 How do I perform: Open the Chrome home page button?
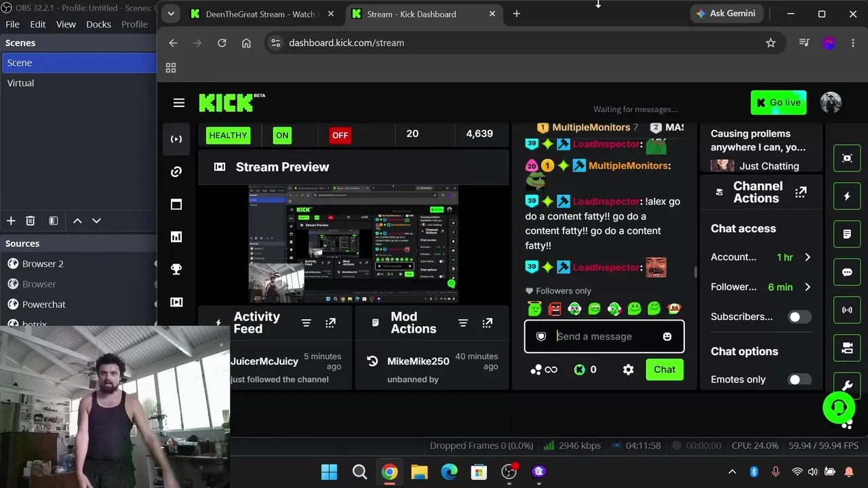click(x=246, y=43)
